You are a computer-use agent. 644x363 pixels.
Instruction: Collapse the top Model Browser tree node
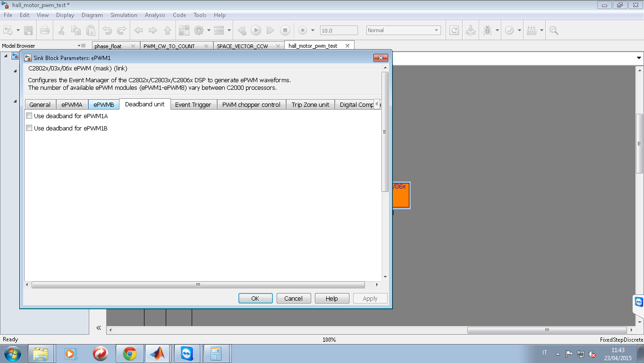[x=6, y=56]
